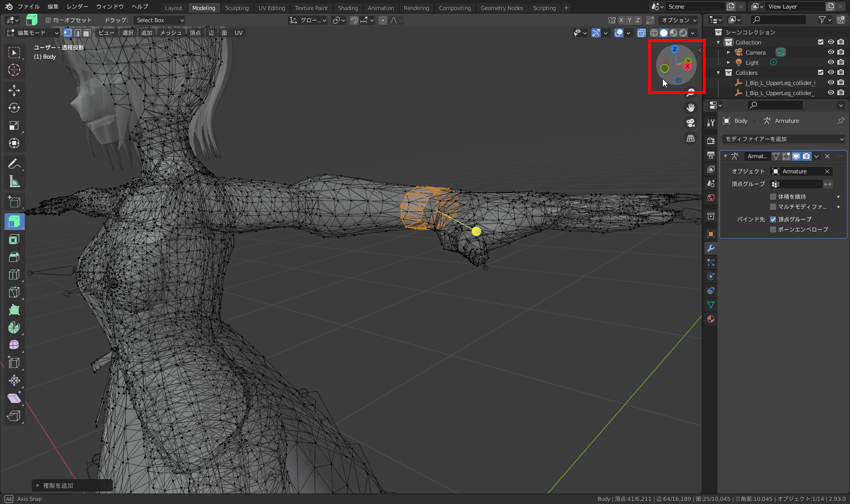
Task: Select the Measure tool
Action: tap(14, 181)
